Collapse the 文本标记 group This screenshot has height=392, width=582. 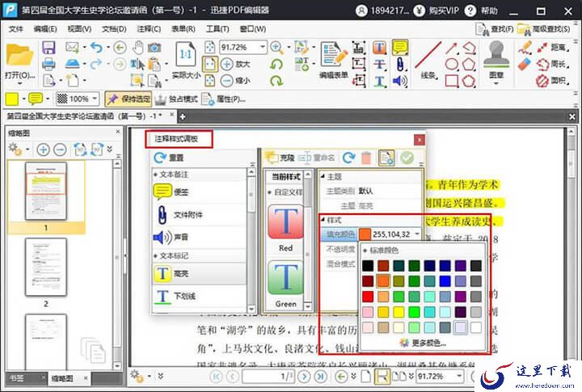[155, 256]
